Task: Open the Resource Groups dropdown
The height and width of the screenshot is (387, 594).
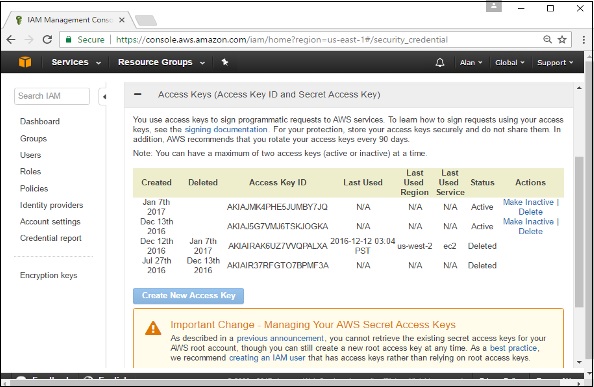Action: pos(161,62)
